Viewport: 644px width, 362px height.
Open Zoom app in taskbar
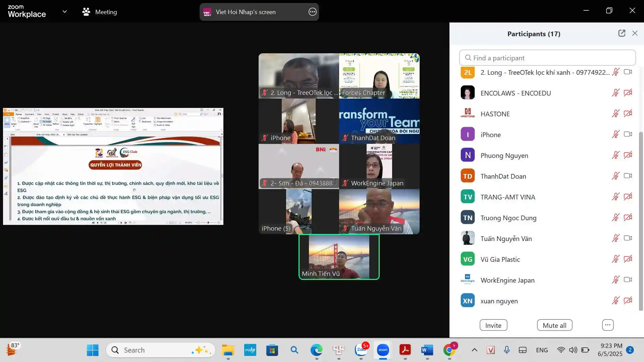[383, 350]
